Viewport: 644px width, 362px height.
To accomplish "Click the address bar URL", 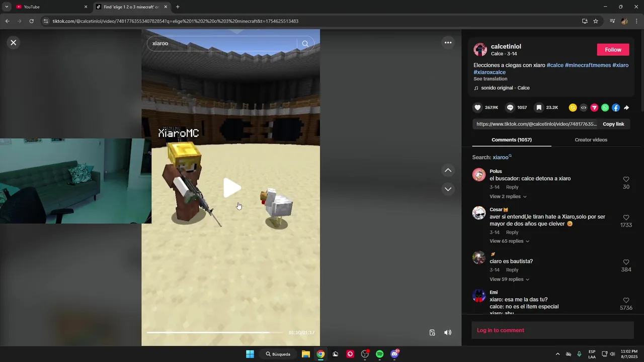I will click(x=176, y=21).
